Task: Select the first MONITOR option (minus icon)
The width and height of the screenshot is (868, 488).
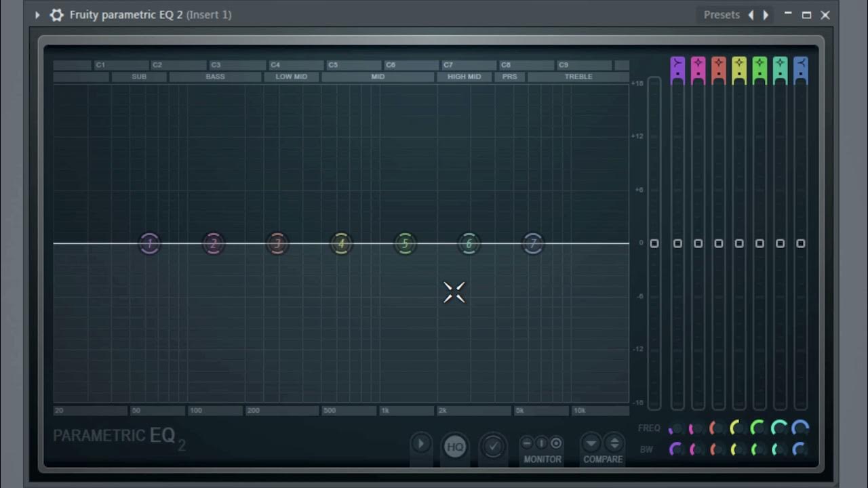Action: coord(527,443)
